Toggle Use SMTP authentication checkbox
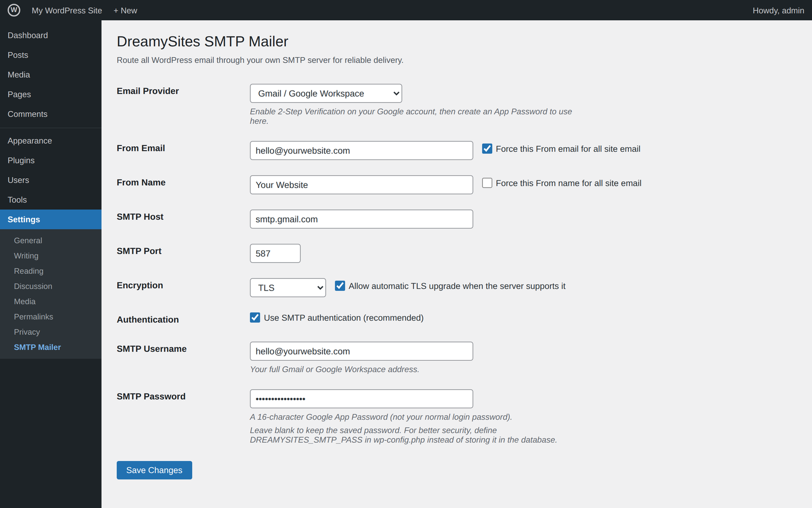The height and width of the screenshot is (508, 812). (x=255, y=317)
